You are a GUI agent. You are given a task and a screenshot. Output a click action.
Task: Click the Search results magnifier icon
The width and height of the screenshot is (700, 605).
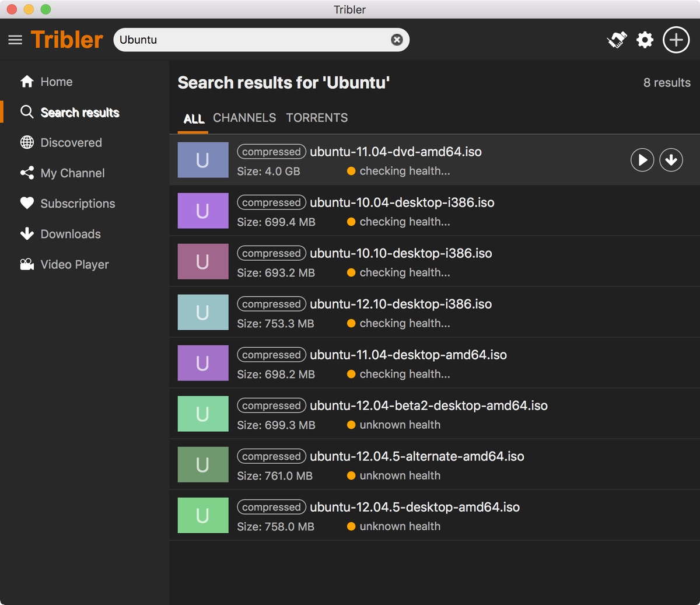(x=27, y=111)
